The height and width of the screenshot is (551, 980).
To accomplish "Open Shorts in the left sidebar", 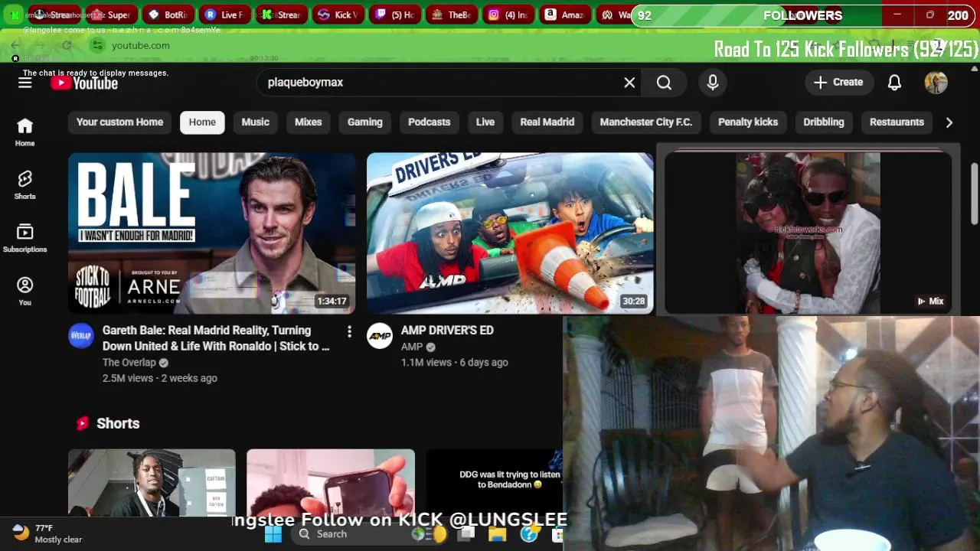I will tap(24, 184).
